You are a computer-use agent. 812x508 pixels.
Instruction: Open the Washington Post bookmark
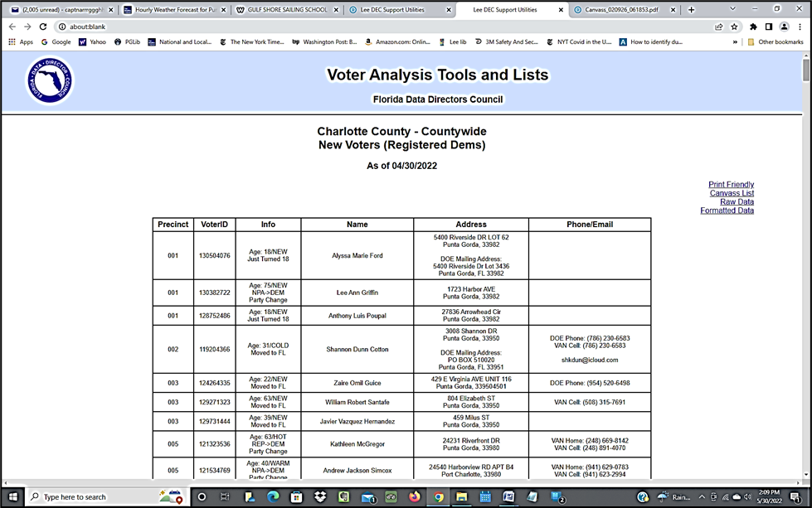coord(324,42)
